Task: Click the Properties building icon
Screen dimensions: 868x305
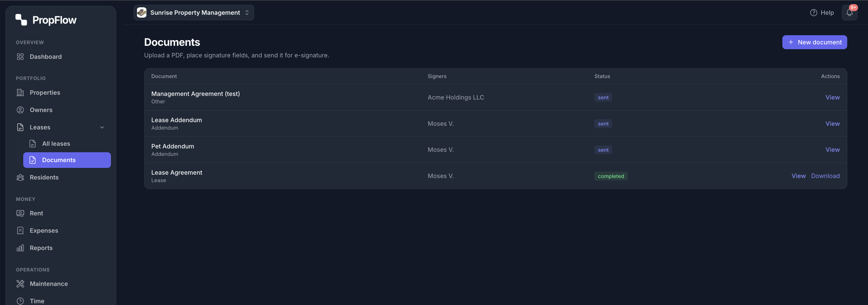Action: tap(20, 93)
